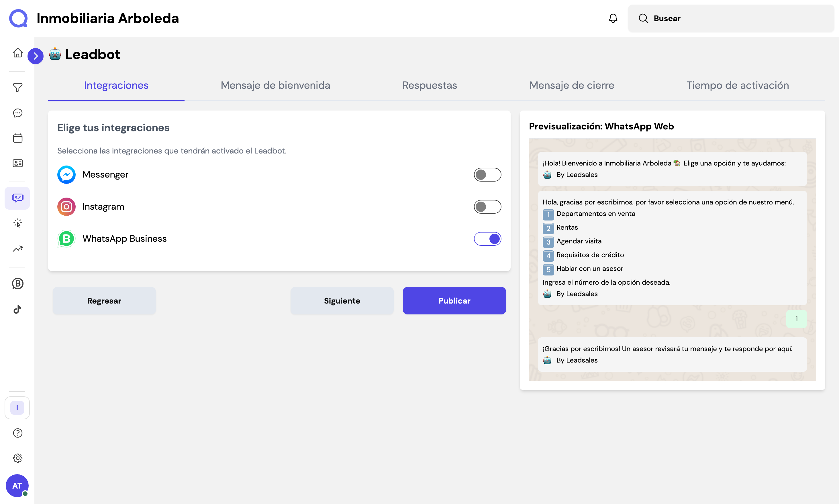Switch to Mensaje de bienvenida tab
The width and height of the screenshot is (839, 504).
(x=275, y=85)
